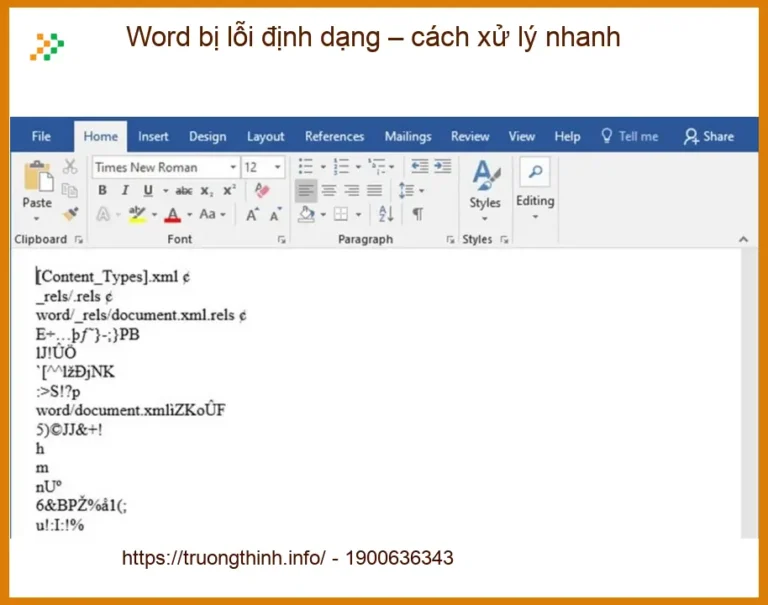
Task: Show paragraph marks pilcrow icon
Action: pyautogui.click(x=418, y=214)
